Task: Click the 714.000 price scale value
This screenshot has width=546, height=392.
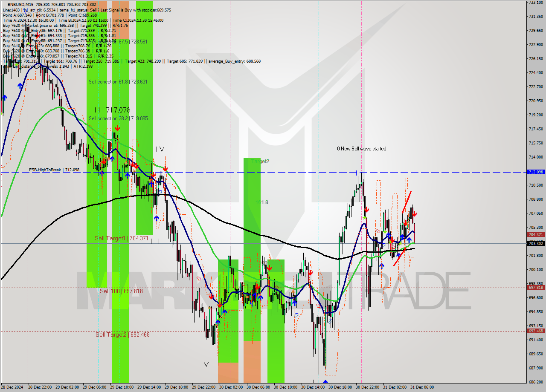Action: tap(535, 157)
